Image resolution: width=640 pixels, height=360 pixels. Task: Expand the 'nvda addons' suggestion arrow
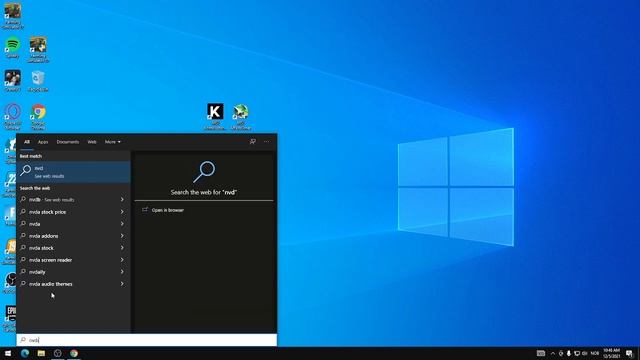[x=122, y=236]
